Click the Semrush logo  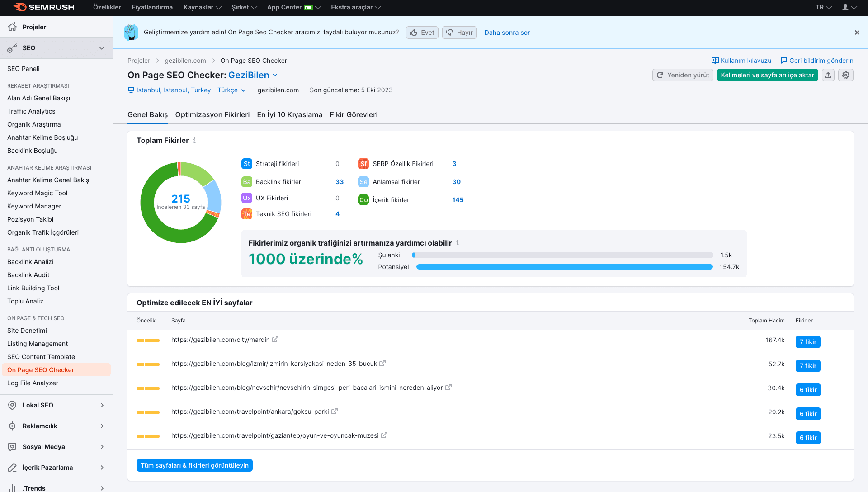(44, 7)
